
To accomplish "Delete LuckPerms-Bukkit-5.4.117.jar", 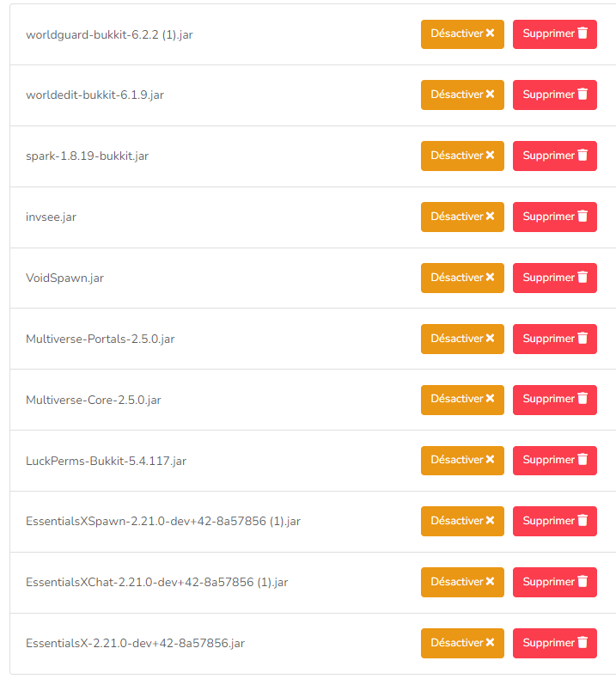I will pyautogui.click(x=554, y=461).
